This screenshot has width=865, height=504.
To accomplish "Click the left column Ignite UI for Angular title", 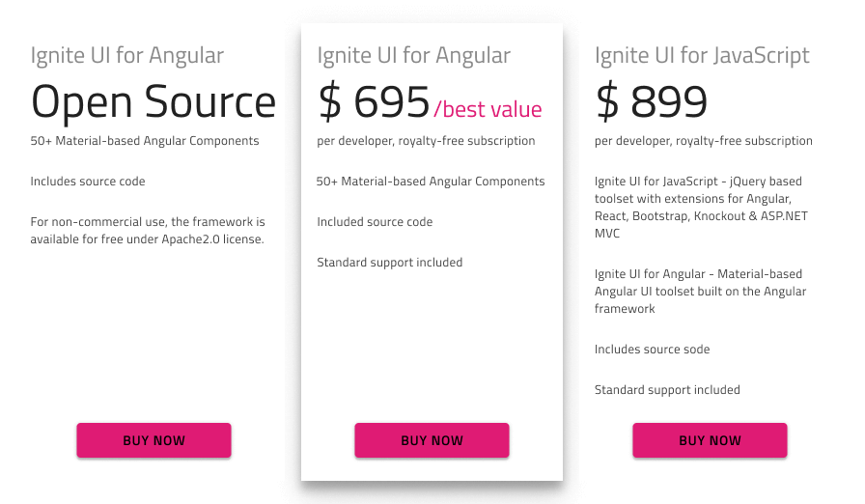I will coord(126,56).
